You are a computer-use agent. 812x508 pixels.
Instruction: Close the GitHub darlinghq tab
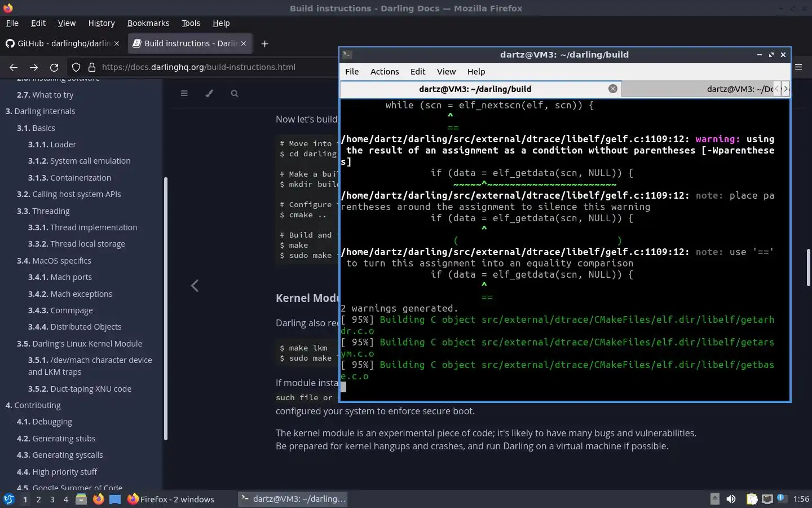(117, 43)
